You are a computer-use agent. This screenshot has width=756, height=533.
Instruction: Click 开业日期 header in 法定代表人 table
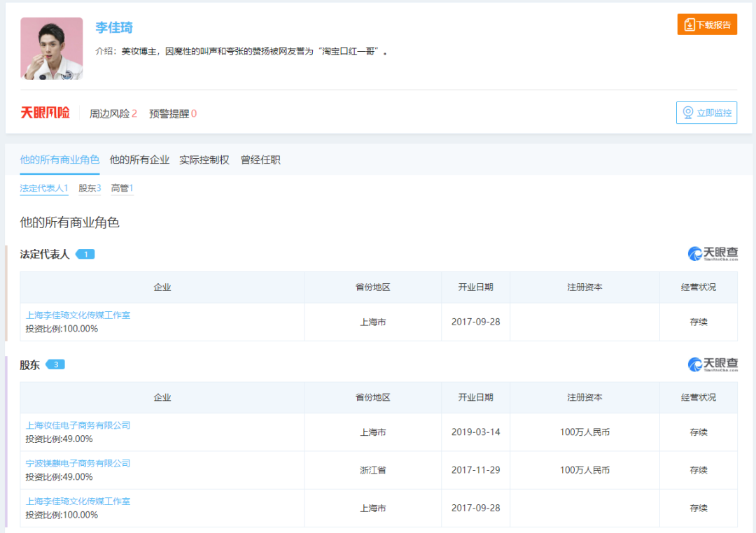click(x=475, y=287)
